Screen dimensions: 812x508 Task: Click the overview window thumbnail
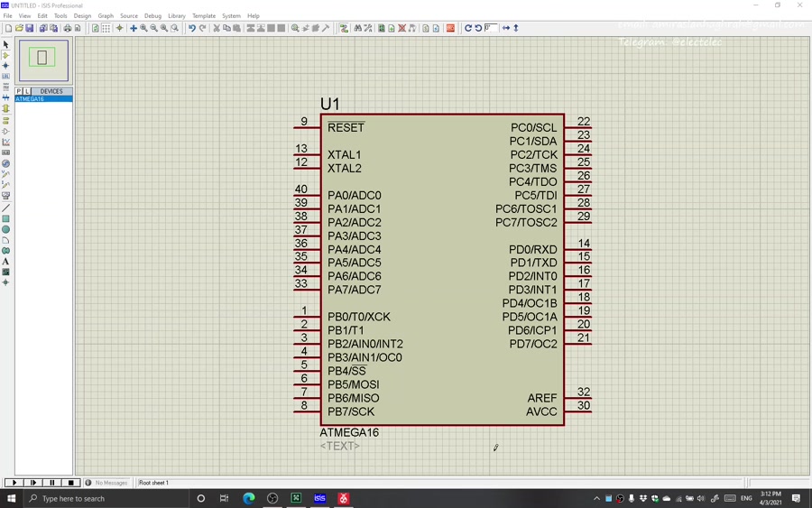42,60
